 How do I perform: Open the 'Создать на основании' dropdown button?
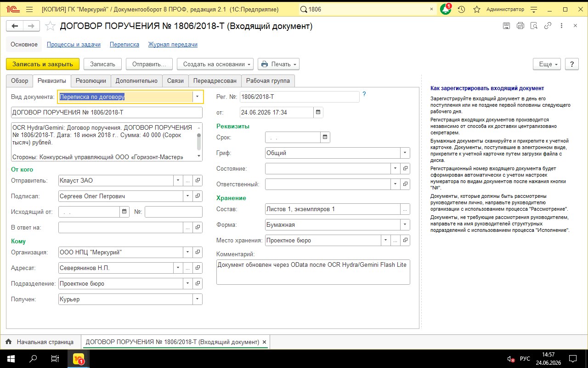tap(215, 64)
